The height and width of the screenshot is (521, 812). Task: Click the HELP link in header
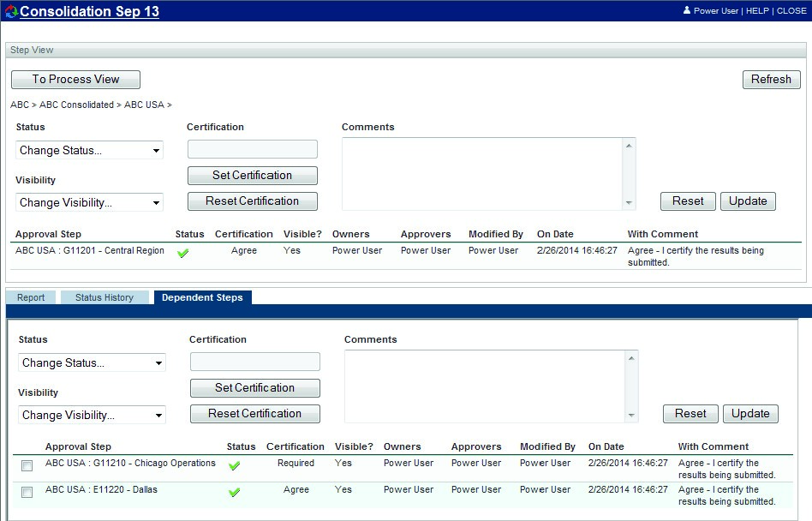point(757,11)
